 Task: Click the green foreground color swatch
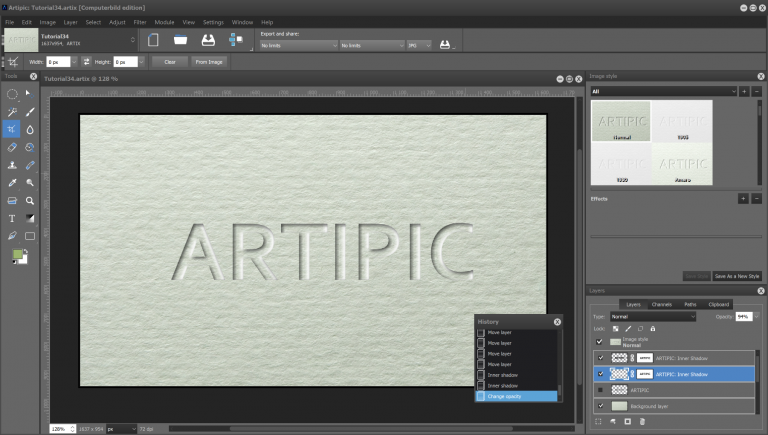tap(17, 255)
